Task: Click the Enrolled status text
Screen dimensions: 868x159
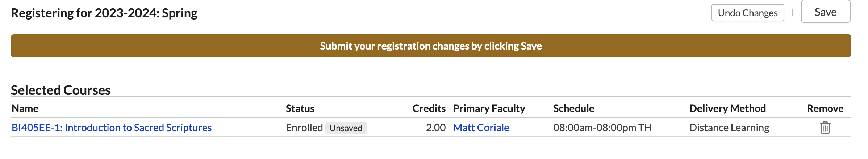Action: click(x=304, y=128)
